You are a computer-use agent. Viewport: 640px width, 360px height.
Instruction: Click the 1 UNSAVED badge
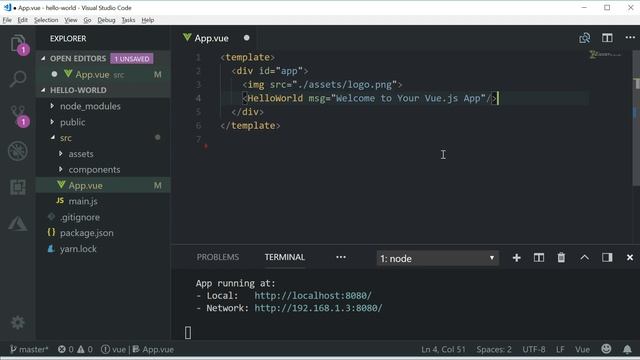(131, 59)
